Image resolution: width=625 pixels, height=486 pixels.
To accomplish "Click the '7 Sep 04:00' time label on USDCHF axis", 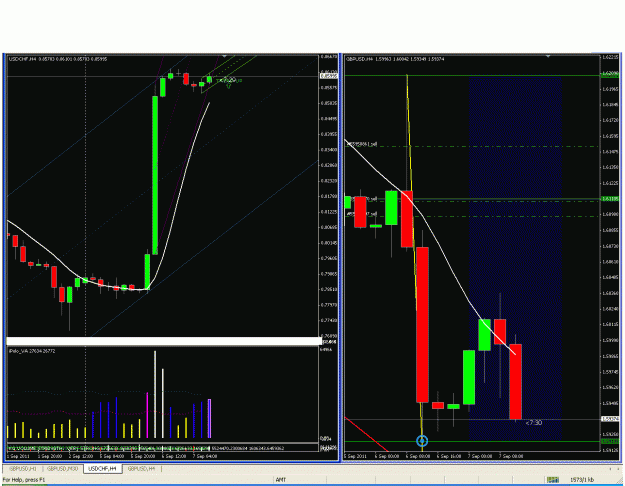I will (207, 456).
